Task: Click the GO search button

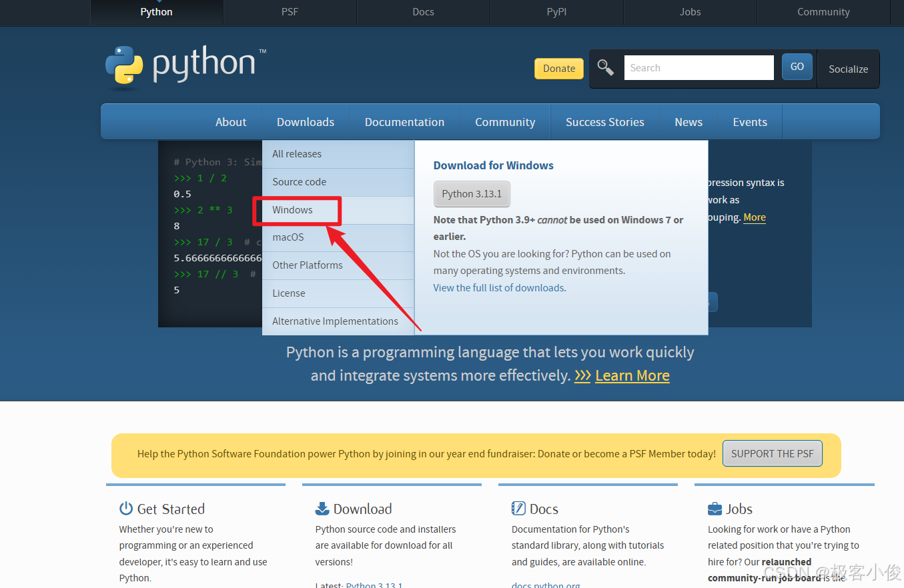Action: pyautogui.click(x=797, y=67)
